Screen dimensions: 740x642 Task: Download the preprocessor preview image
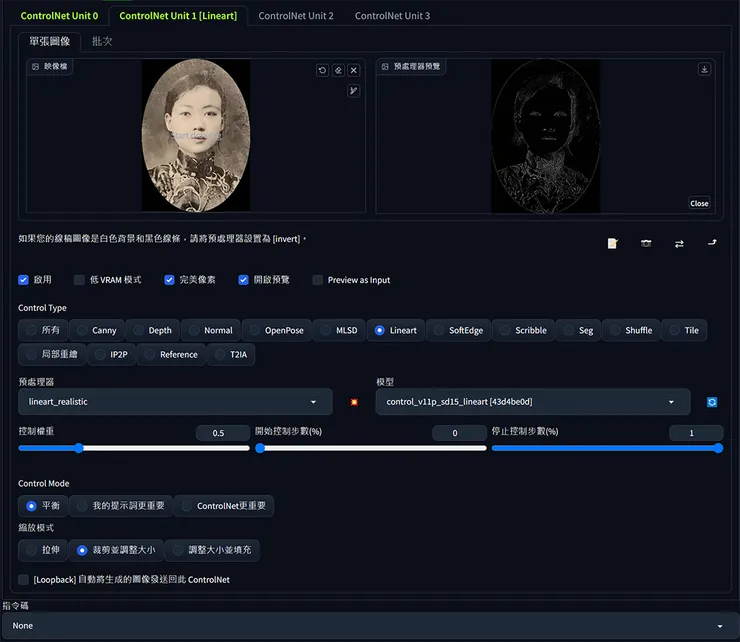[704, 70]
